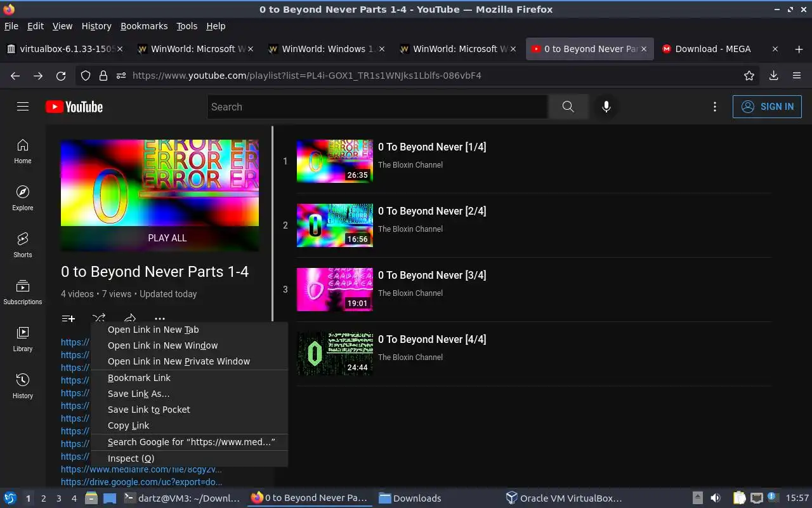This screenshot has width=812, height=508.
Task: Open YouTube settings three-dot menu
Action: (715, 107)
